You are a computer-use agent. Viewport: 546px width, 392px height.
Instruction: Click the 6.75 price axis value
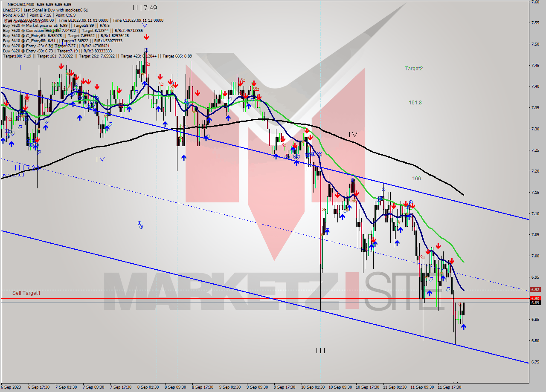tap(535, 362)
